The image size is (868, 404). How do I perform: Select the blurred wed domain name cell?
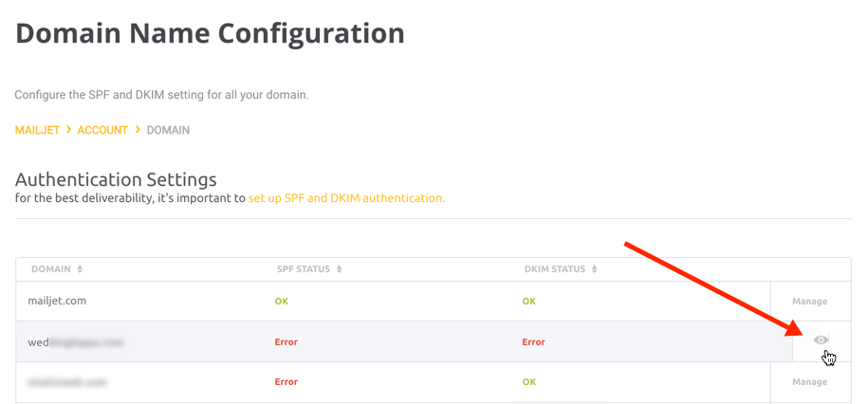click(75, 342)
